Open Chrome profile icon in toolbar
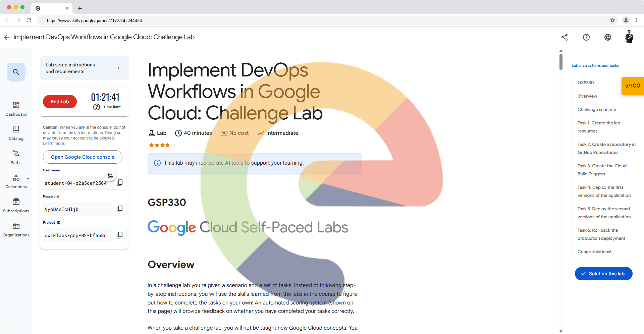The height and width of the screenshot is (334, 644). (626, 20)
